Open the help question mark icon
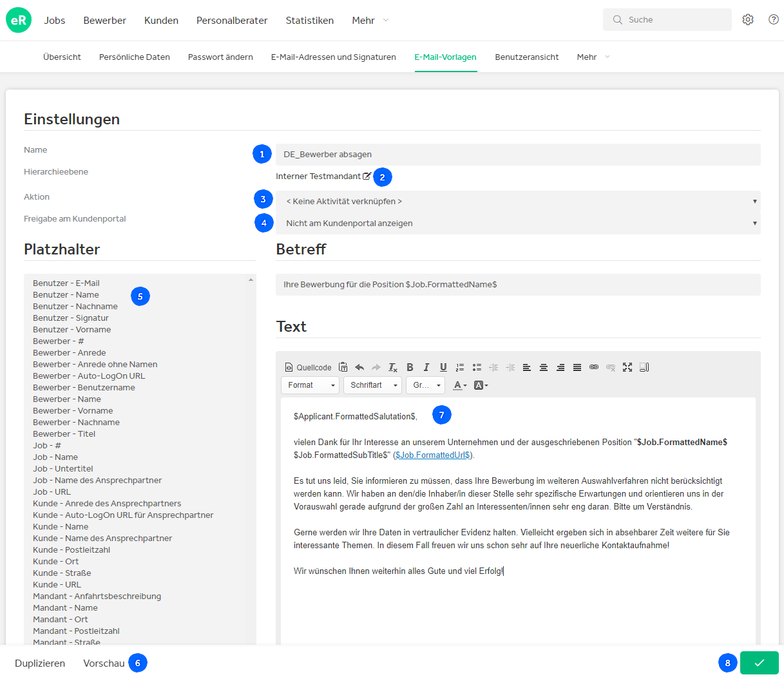The height and width of the screenshot is (677, 784). click(774, 20)
